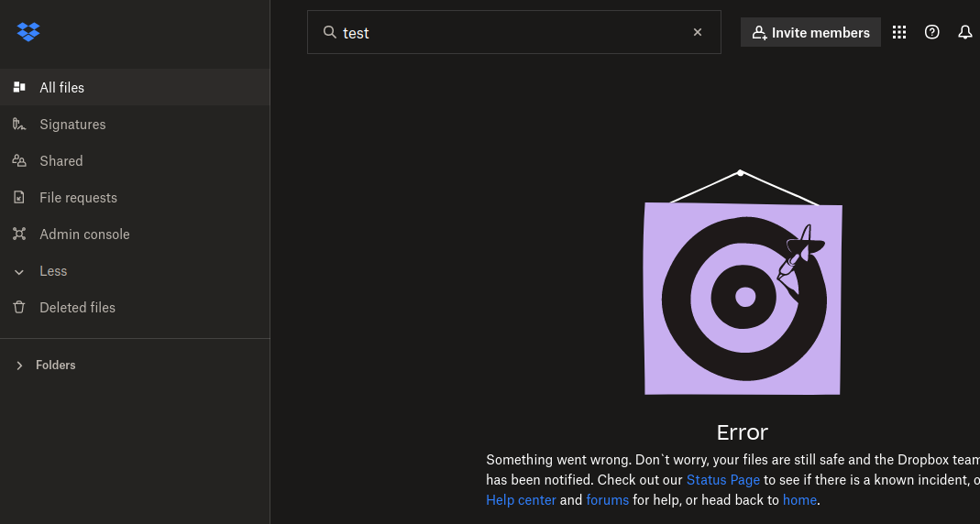This screenshot has height=524, width=980.
Task: Open the notifications bell icon
Action: click(x=964, y=32)
